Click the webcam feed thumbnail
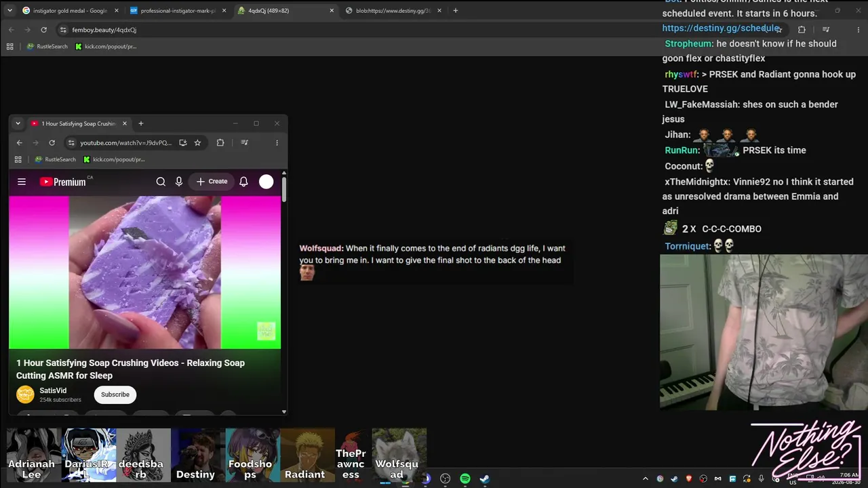Image resolution: width=868 pixels, height=488 pixels. click(x=764, y=332)
